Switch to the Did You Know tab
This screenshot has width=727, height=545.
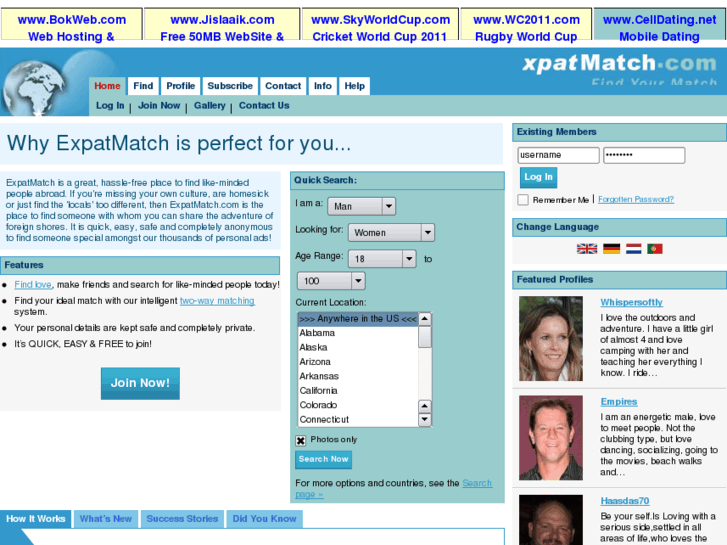[264, 519]
